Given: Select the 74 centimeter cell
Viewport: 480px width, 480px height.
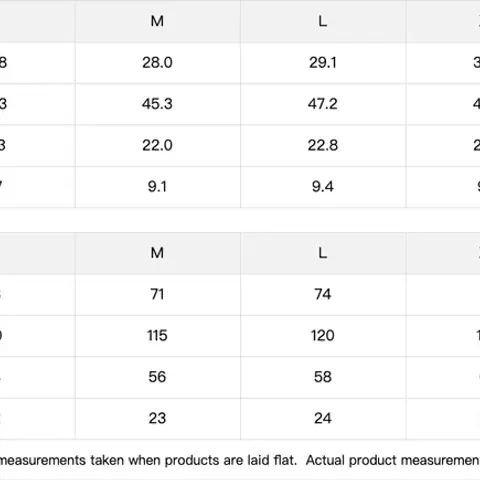Looking at the screenshot, I should tap(323, 294).
